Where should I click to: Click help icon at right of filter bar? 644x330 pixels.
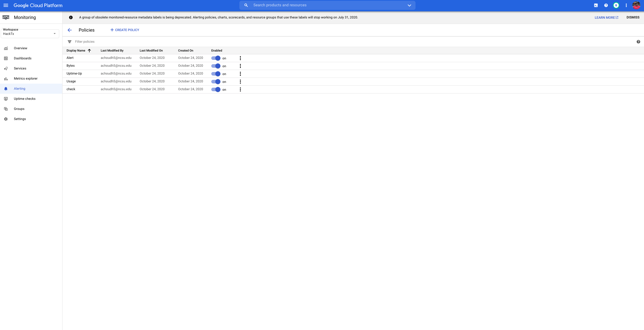point(638,42)
